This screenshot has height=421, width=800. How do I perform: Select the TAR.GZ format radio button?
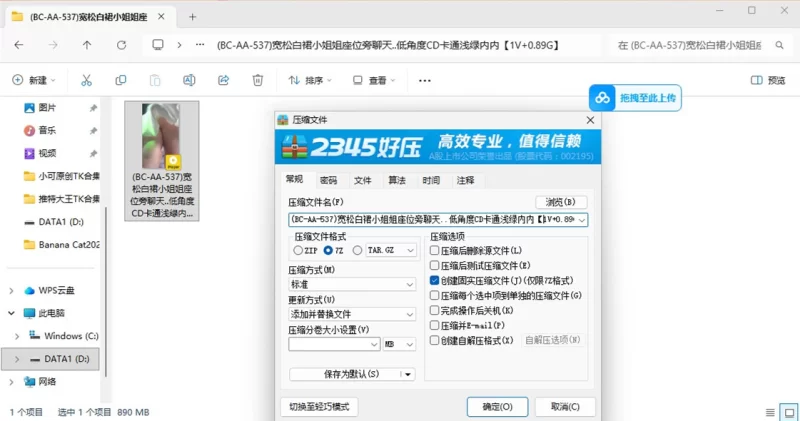(x=358, y=251)
